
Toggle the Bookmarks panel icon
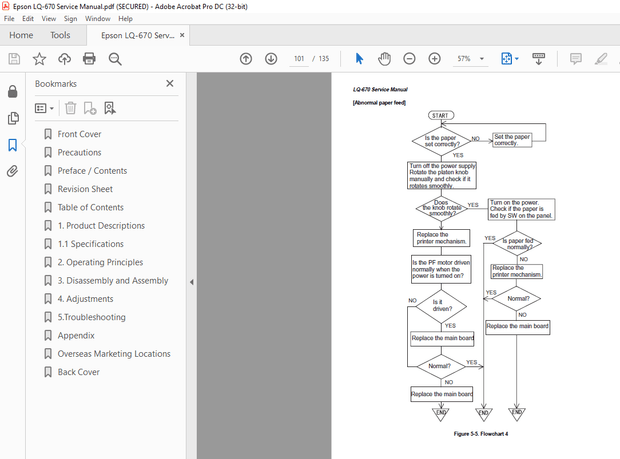(x=13, y=145)
